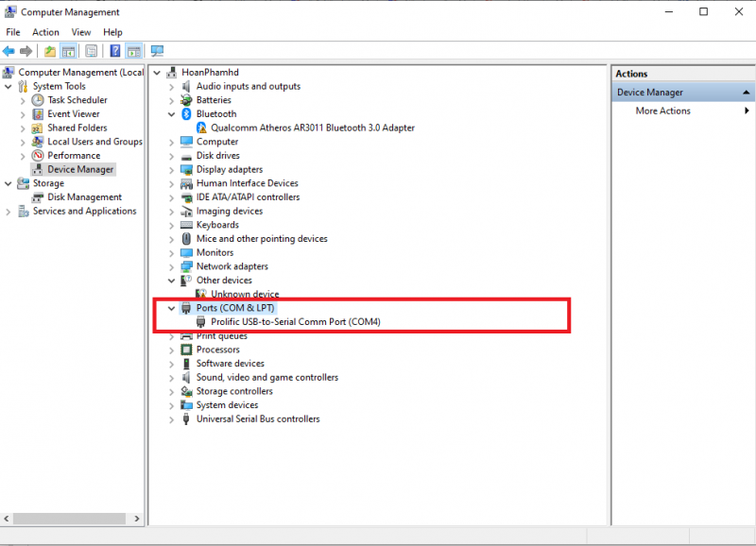Click the Universal Serial Bus controllers icon
The height and width of the screenshot is (546, 756).
tap(186, 419)
